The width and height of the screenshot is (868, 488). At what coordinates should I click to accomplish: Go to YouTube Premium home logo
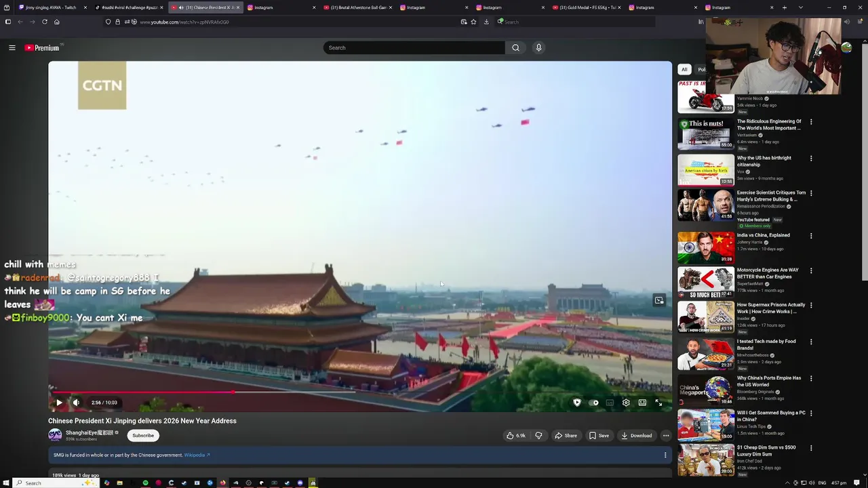coord(42,47)
